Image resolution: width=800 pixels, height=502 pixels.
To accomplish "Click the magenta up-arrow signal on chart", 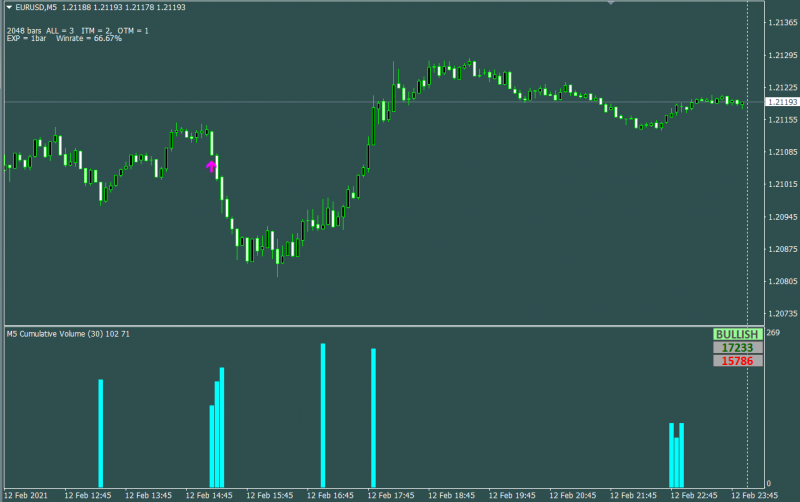I will point(211,166).
